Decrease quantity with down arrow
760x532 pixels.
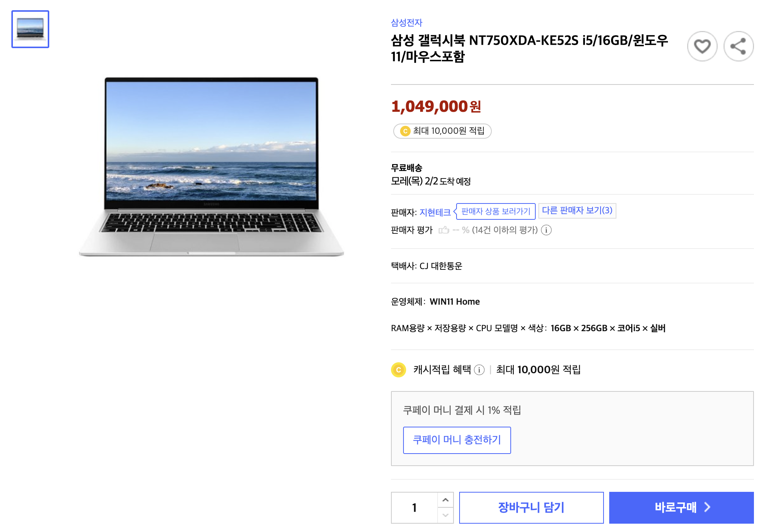446,515
